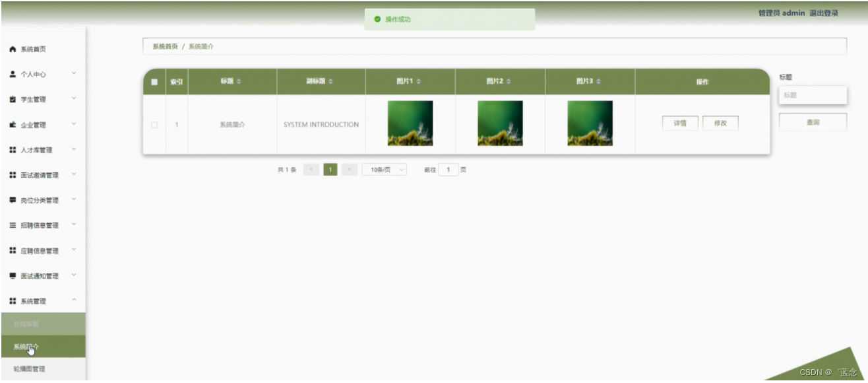The width and height of the screenshot is (868, 383).
Task: Sort by 图片3 column arrows
Action: coord(598,82)
